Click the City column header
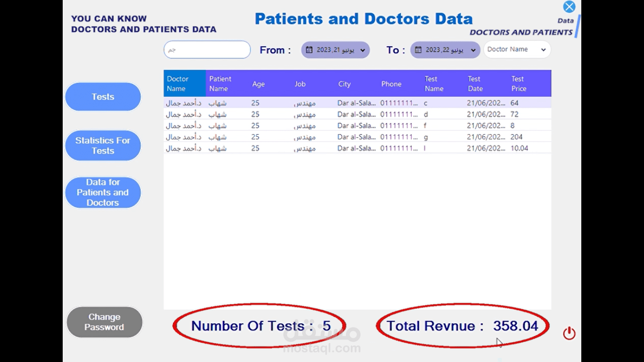This screenshot has width=644, height=362. click(345, 84)
